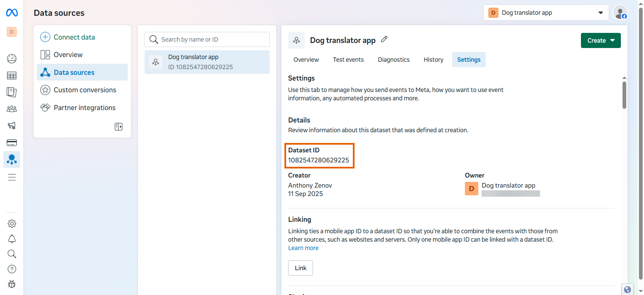Switch to the Overview tab
Viewport: 644px width, 295px height.
tap(306, 60)
